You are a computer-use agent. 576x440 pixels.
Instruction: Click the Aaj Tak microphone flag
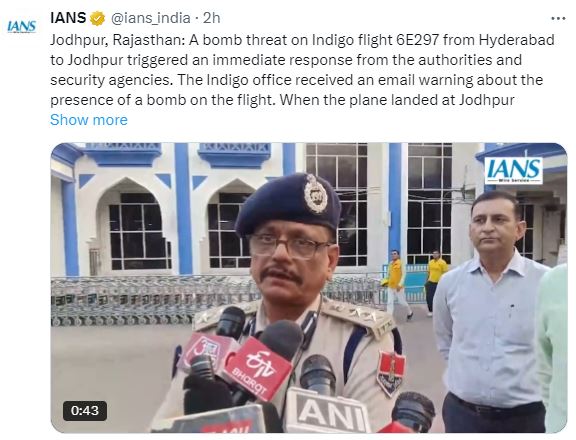click(x=206, y=351)
